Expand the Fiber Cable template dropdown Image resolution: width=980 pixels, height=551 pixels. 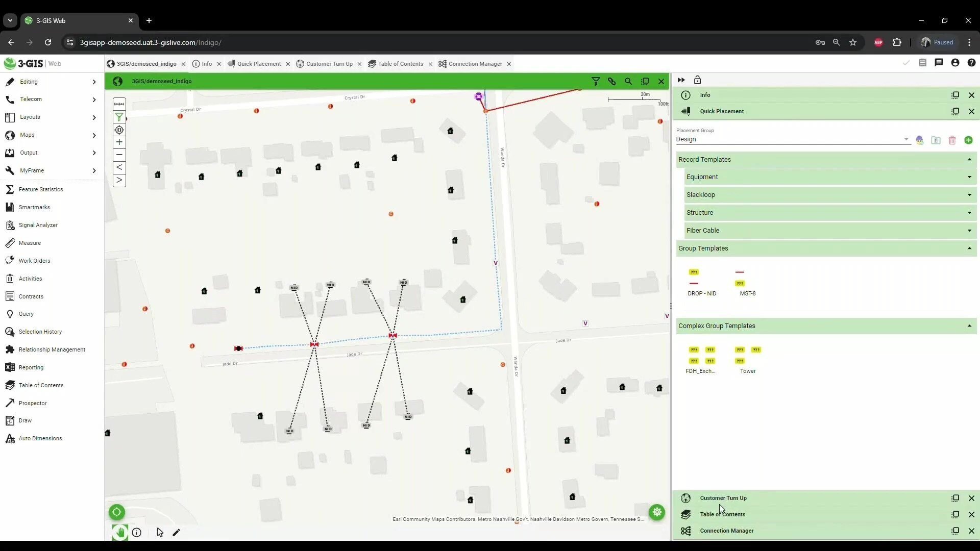969,230
